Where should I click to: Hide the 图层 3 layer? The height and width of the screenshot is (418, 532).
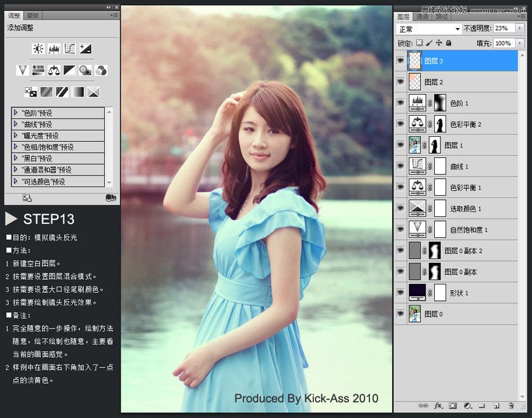pyautogui.click(x=400, y=60)
